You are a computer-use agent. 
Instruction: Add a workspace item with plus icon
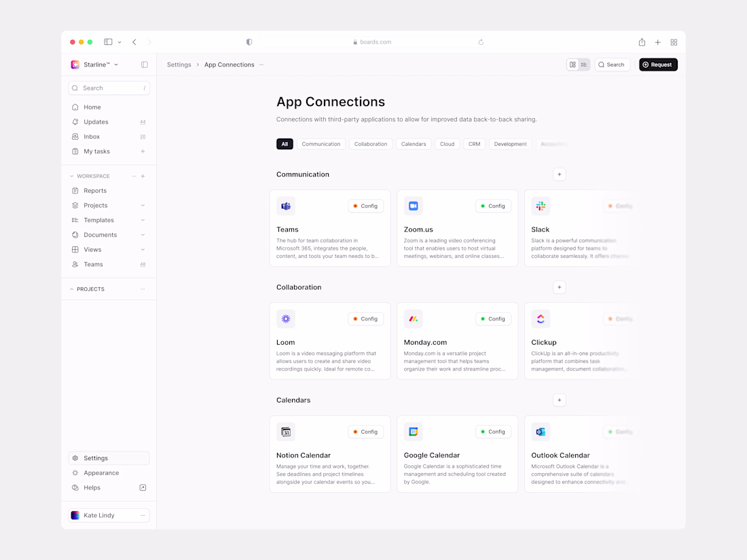click(x=143, y=176)
